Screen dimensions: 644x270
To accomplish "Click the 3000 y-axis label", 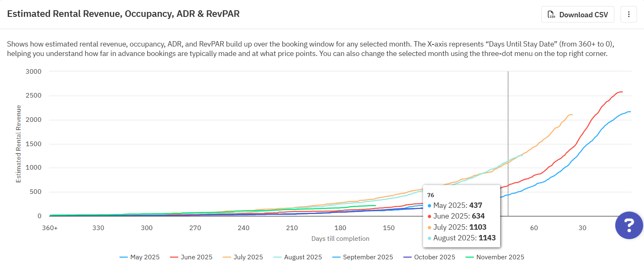I will click(x=34, y=72).
